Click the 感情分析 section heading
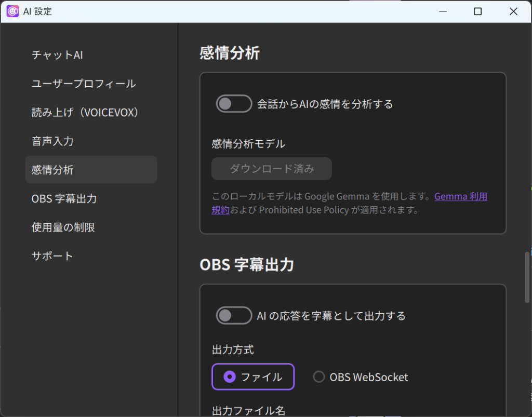 point(230,53)
